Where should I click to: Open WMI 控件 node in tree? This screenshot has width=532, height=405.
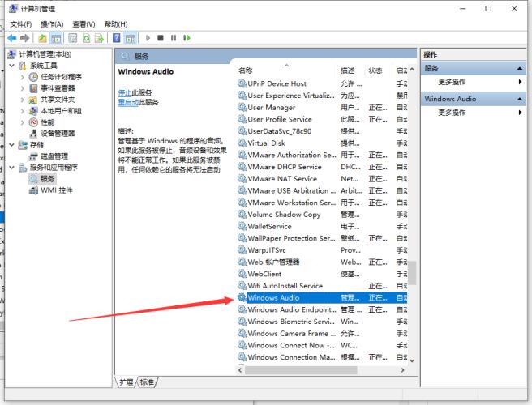click(x=56, y=190)
